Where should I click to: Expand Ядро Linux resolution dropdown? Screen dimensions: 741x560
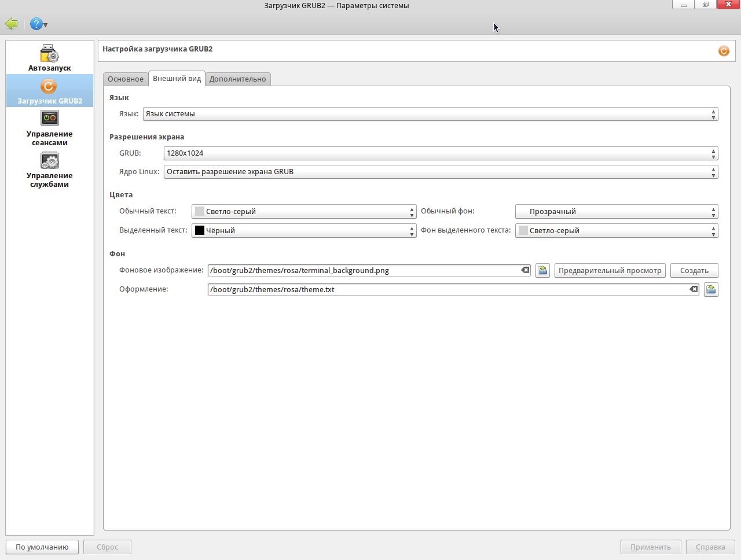[440, 172]
